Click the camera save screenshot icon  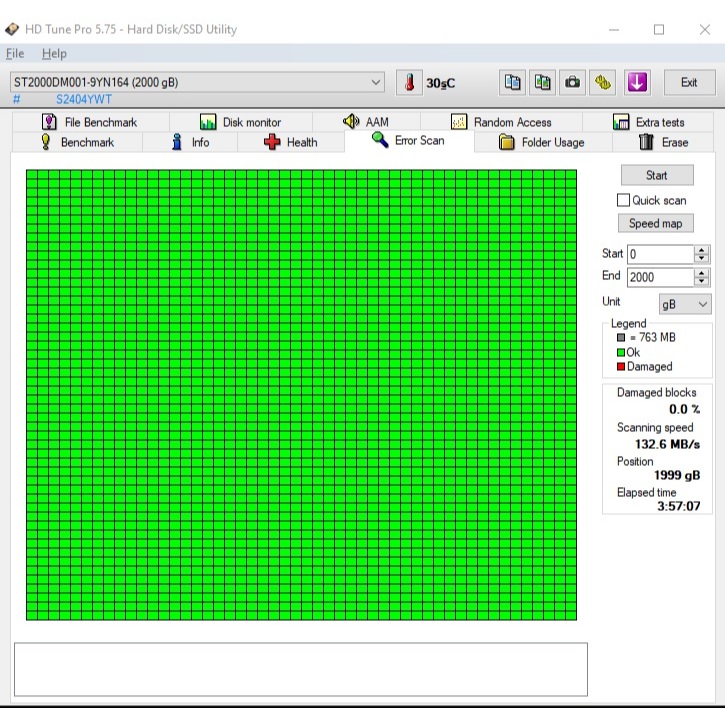coord(572,83)
